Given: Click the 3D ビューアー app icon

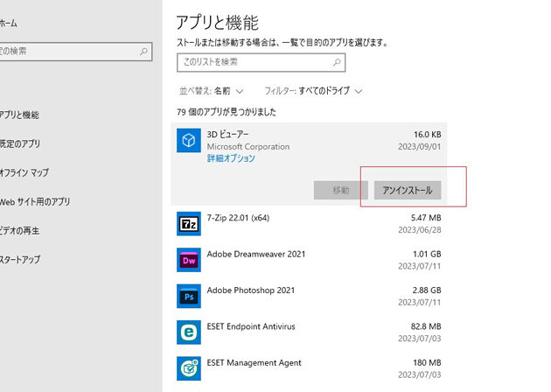Looking at the screenshot, I should point(189,141).
